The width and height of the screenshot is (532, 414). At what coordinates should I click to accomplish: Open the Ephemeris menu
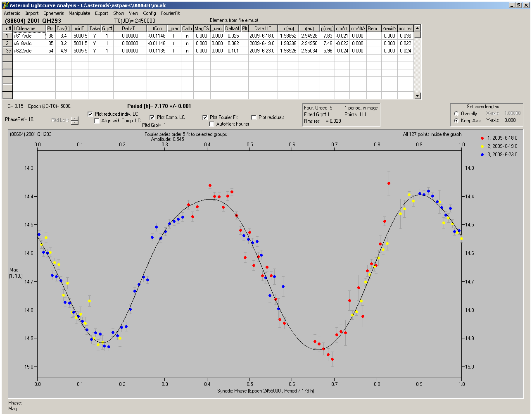54,13
